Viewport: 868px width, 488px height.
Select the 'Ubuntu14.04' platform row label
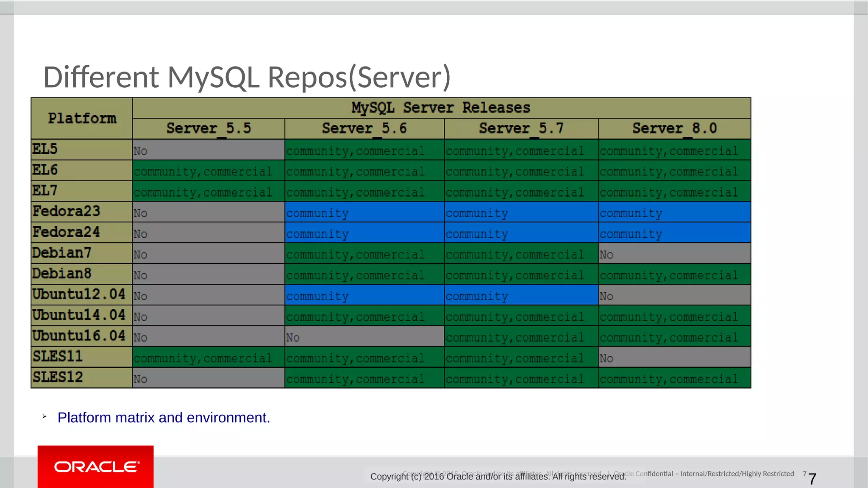tap(82, 316)
